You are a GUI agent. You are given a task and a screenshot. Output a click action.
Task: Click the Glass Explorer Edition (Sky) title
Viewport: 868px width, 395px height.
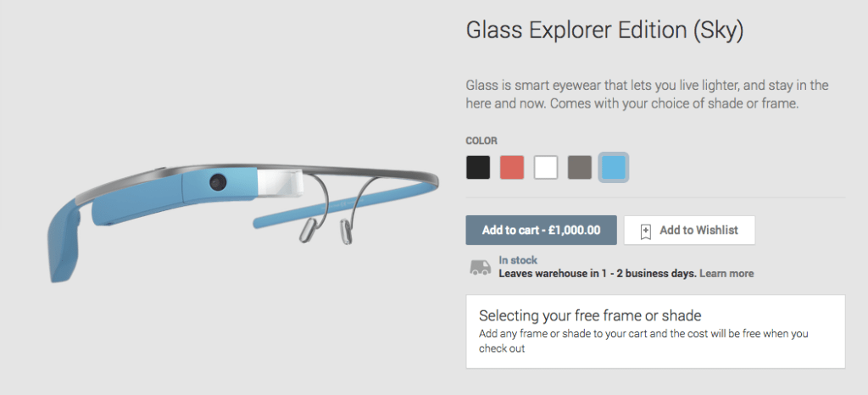tap(605, 31)
